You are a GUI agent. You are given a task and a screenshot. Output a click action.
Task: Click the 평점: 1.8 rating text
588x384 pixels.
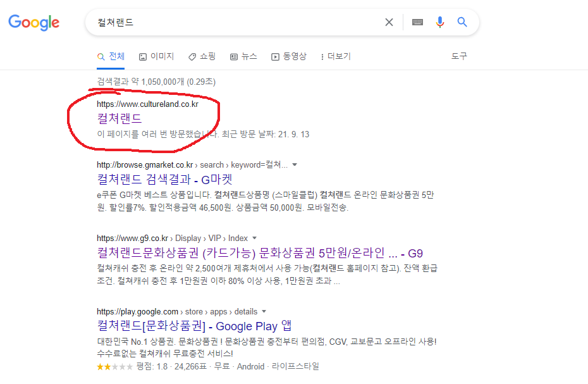tap(152, 366)
